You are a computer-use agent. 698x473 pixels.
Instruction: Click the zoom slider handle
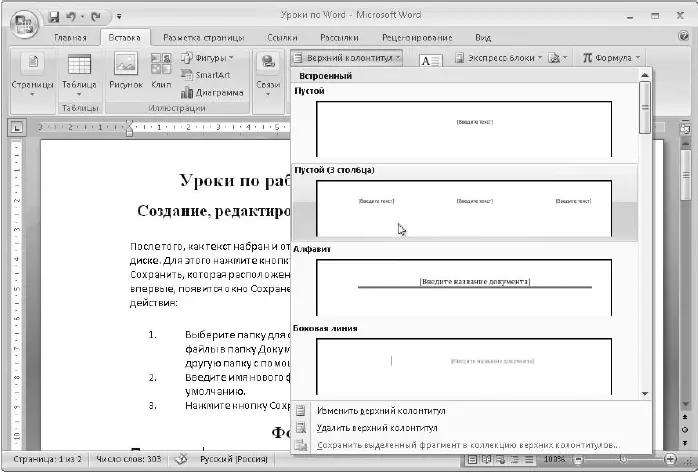623,459
